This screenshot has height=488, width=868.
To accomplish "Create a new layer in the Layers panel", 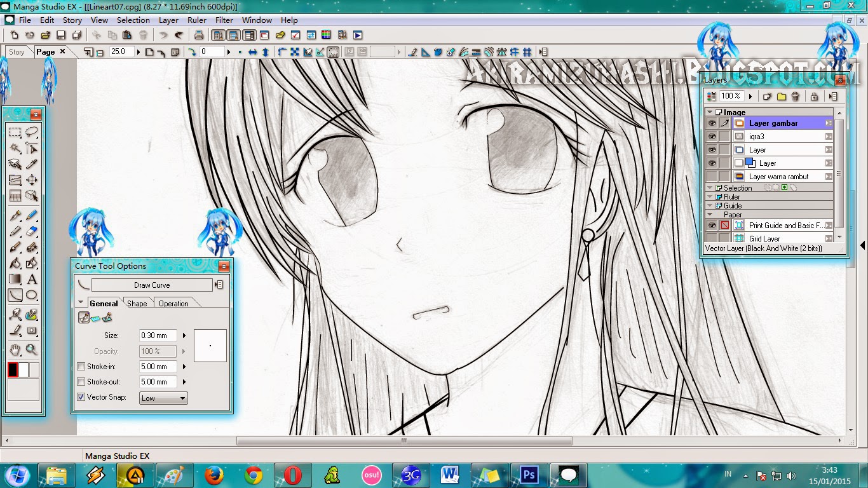I will coord(767,97).
